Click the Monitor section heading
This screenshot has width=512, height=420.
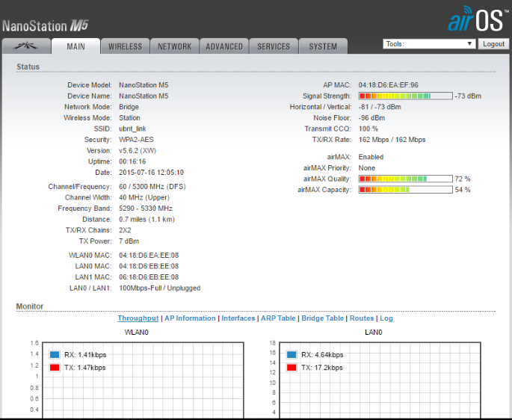coord(30,306)
